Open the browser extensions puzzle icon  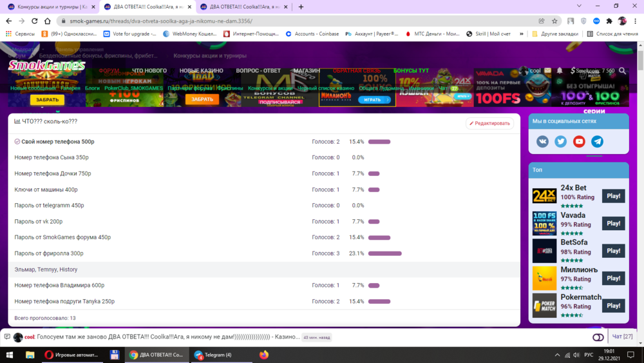[x=609, y=21]
